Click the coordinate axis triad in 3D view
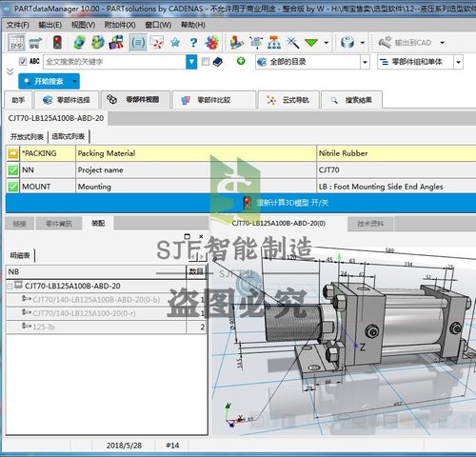Screen dimensions: 476x457 [234, 416]
